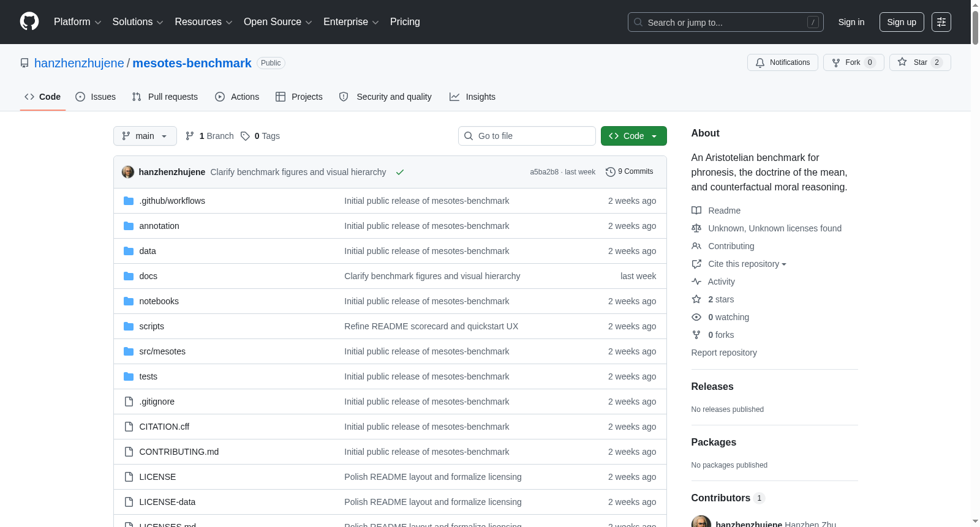
Task: Click the annotation folder icon
Action: pos(129,226)
